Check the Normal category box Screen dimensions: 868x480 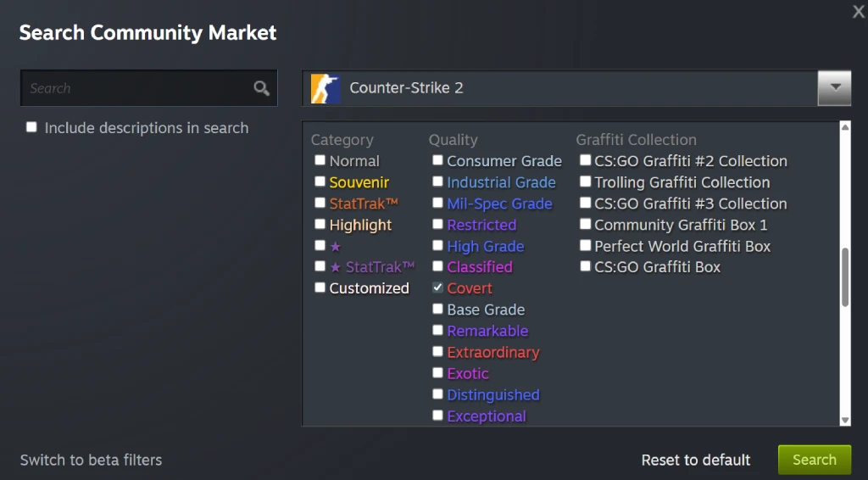[320, 160]
